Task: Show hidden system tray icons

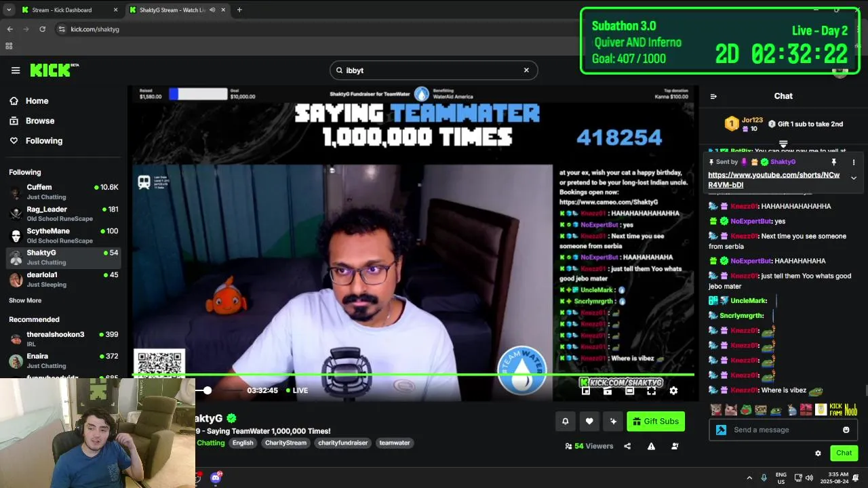Action: tap(749, 478)
